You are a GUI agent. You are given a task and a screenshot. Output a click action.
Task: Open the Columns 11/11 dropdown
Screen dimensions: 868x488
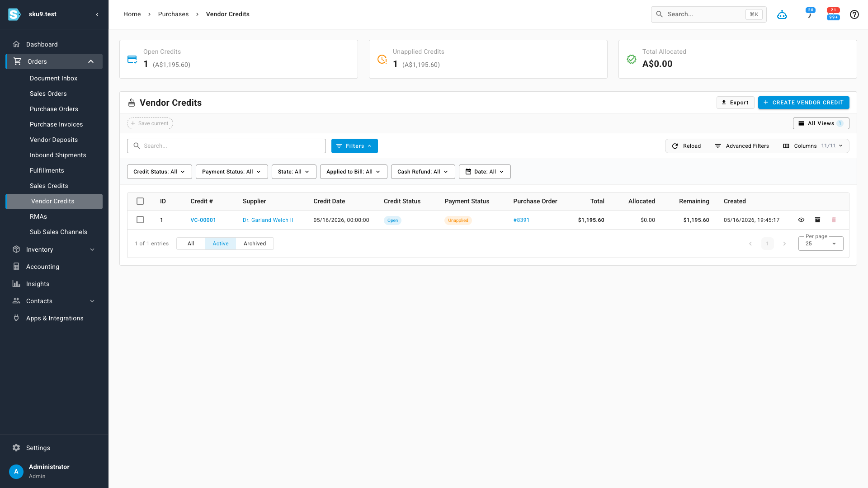(813, 146)
